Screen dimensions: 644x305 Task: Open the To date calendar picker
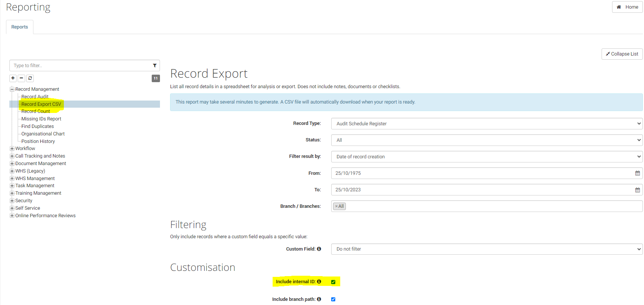point(637,190)
